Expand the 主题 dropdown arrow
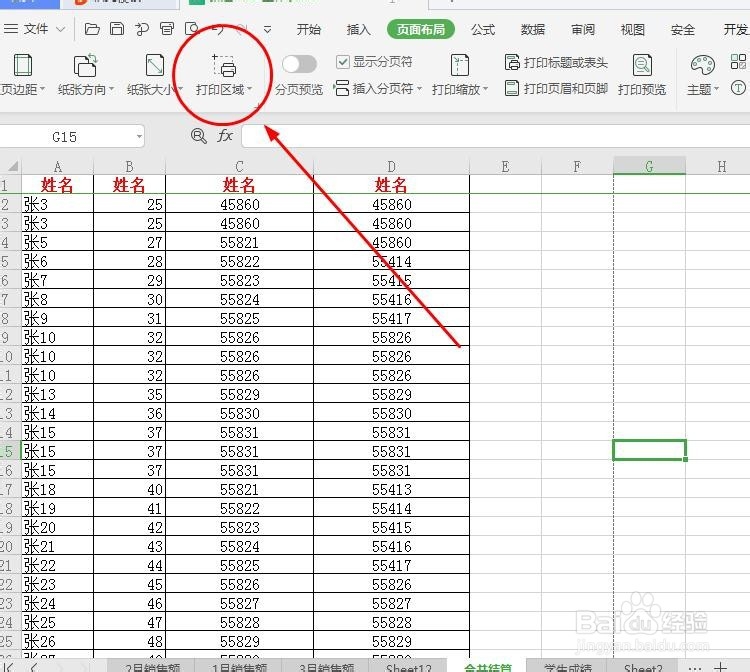Screen dimensions: 750x672 point(716,89)
